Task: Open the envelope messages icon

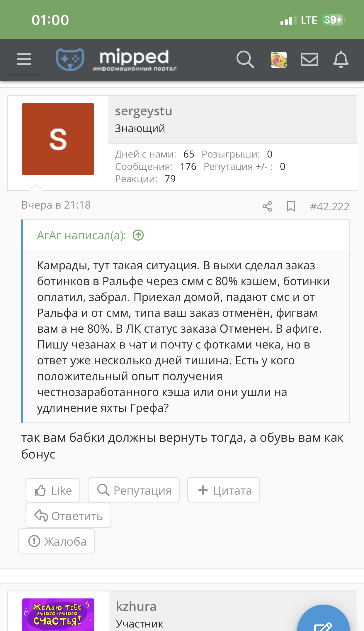Action: point(309,60)
